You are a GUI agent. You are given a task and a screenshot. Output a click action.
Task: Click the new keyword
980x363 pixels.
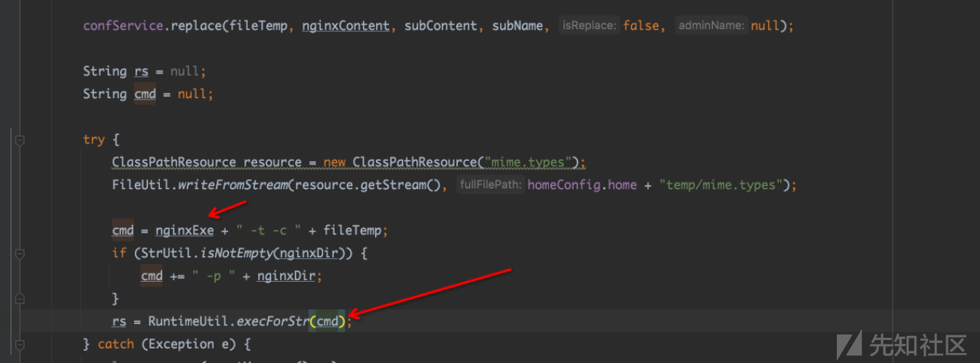pos(335,162)
